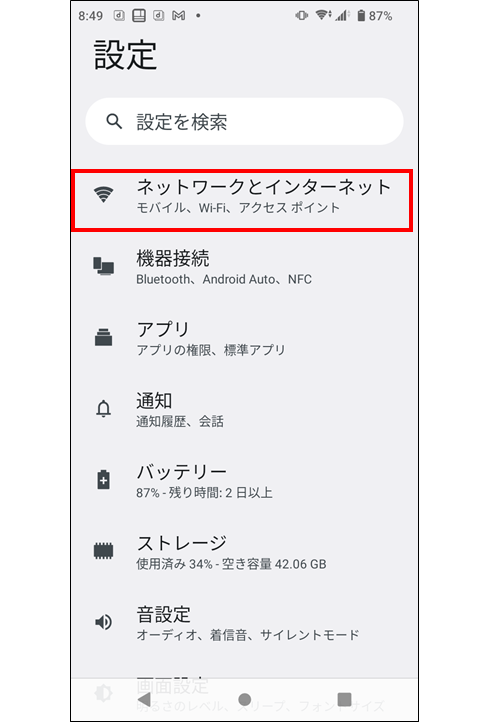Tap the recent apps square button

(x=344, y=699)
